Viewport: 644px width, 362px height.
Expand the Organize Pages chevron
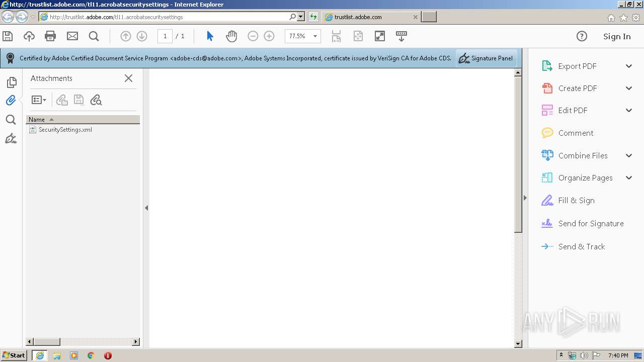coord(629,177)
